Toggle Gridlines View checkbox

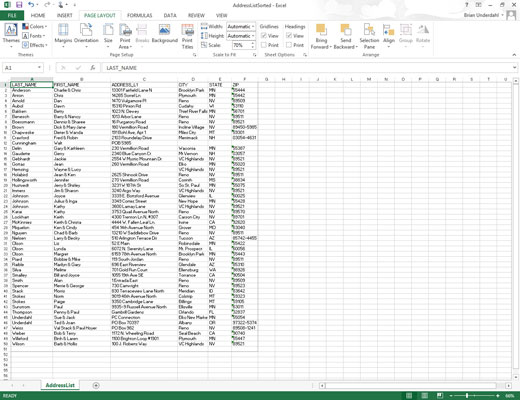pyautogui.click(x=264, y=36)
